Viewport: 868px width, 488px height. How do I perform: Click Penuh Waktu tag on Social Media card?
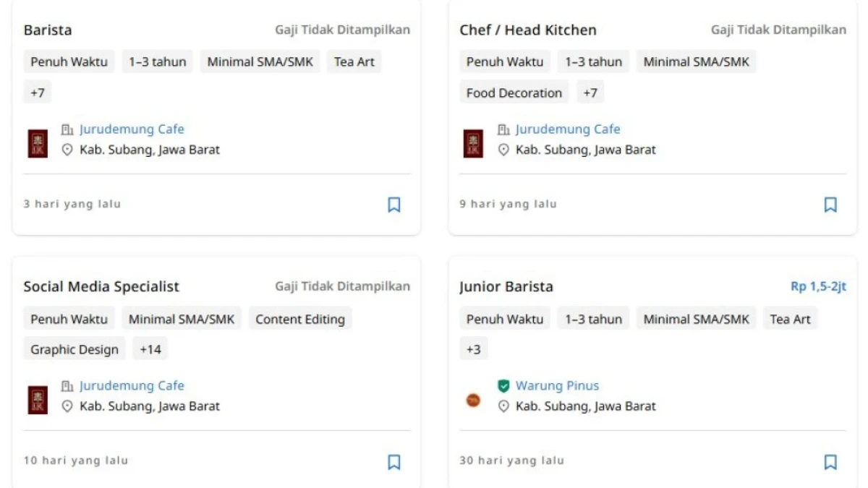click(69, 319)
